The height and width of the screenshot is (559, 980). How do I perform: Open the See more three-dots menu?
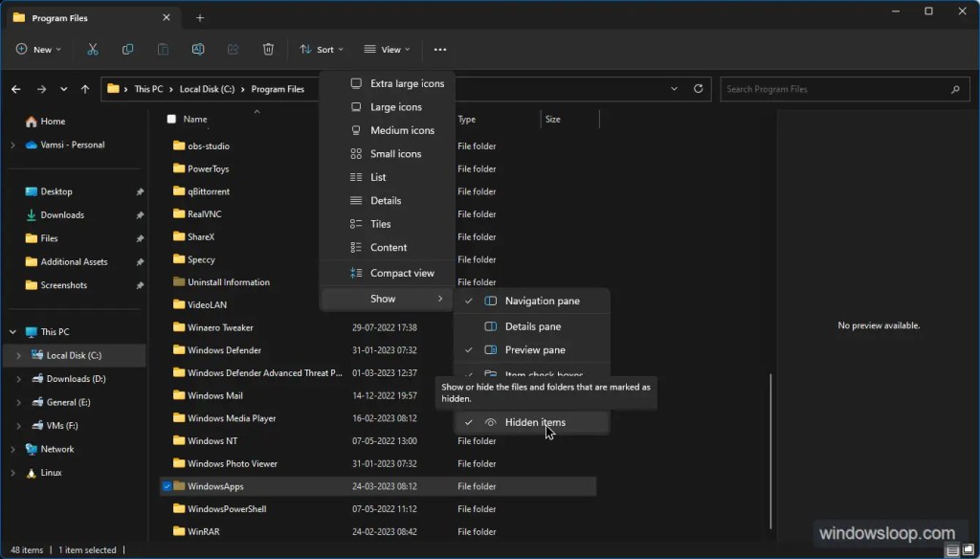coord(440,50)
